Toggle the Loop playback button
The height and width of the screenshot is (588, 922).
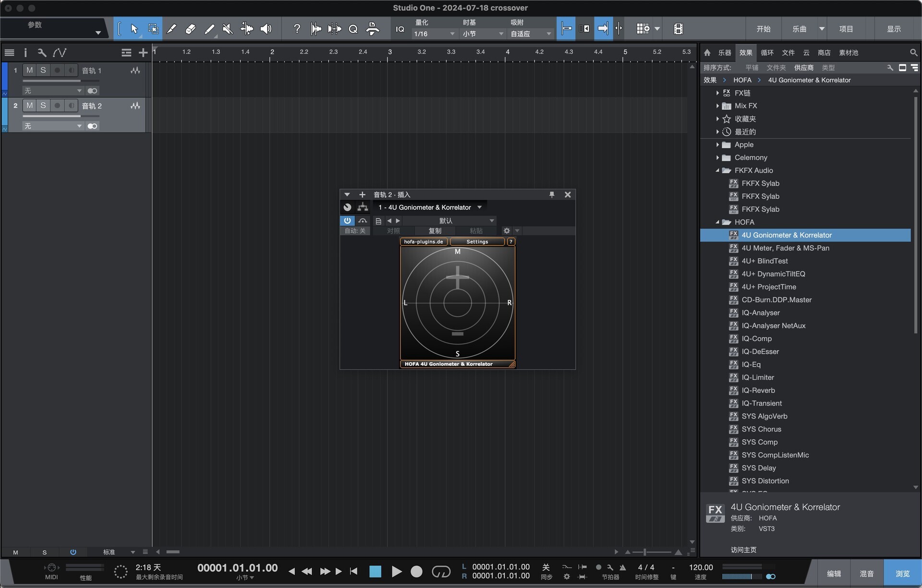click(441, 571)
